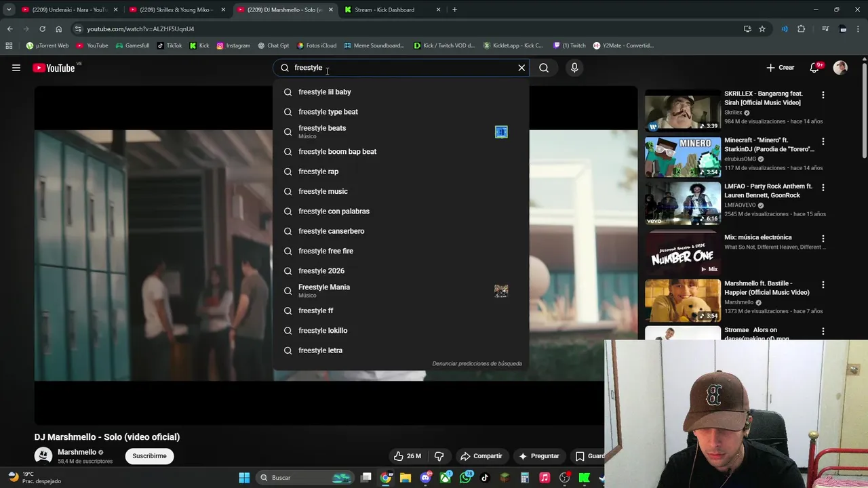
Task: Open the YouTube guide hamburger menu
Action: 16,68
